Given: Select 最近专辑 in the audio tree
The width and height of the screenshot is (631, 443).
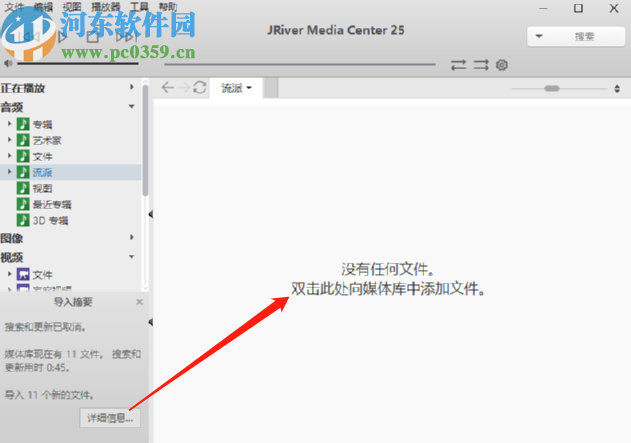Looking at the screenshot, I should 52,204.
